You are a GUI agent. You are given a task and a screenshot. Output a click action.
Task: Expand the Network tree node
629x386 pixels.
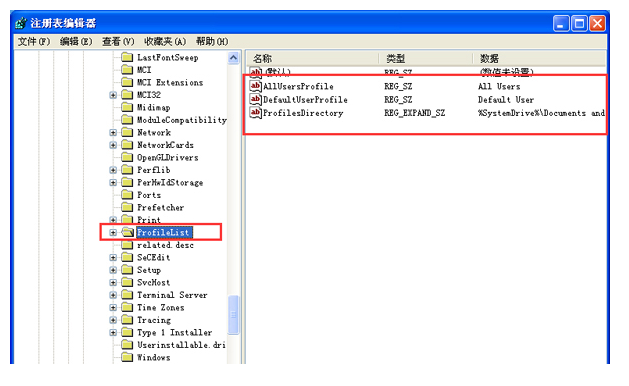[x=113, y=132]
